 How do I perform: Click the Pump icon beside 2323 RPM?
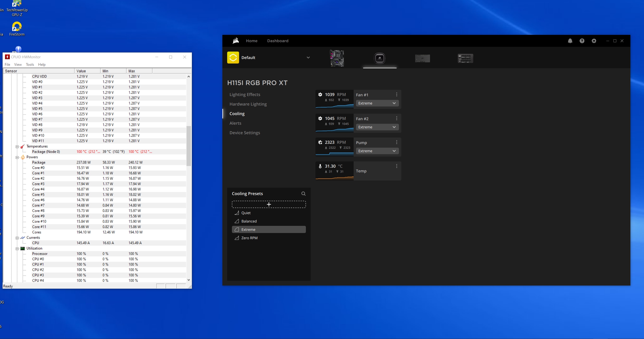click(320, 142)
